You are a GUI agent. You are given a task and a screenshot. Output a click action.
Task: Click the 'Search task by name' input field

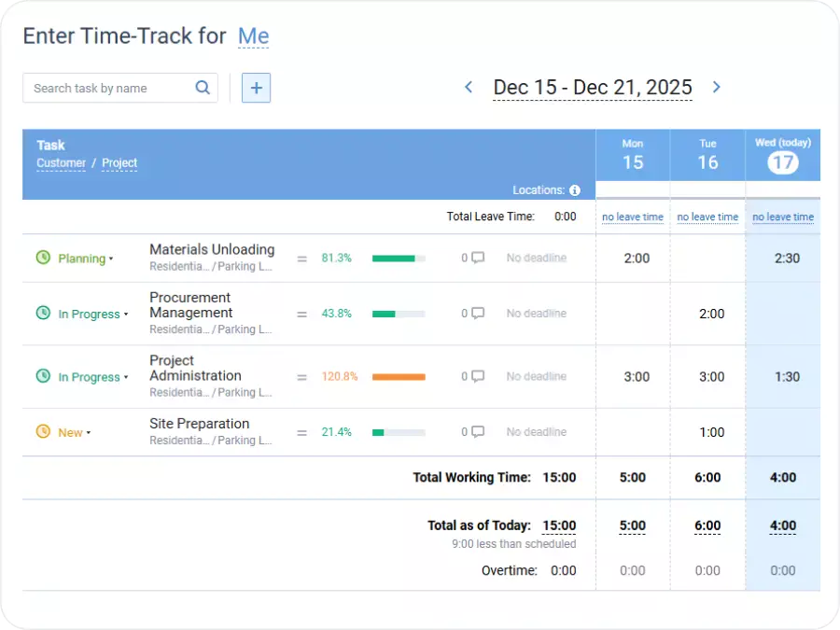(x=112, y=87)
